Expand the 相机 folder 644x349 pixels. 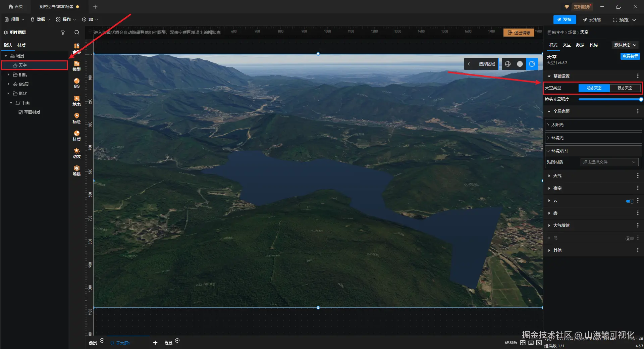point(8,75)
